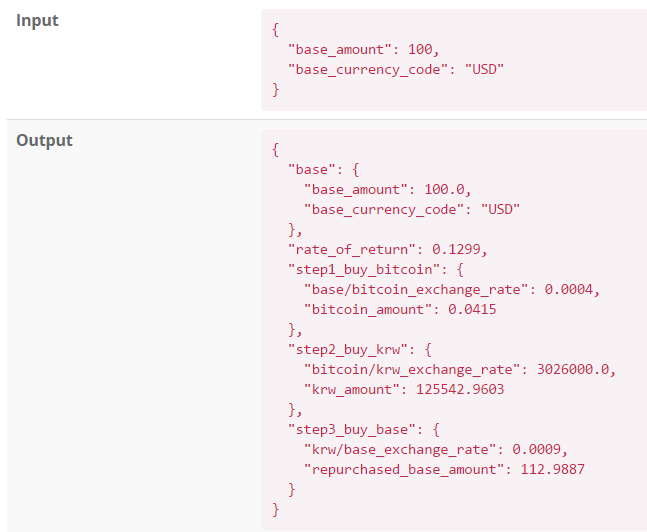Image resolution: width=647 pixels, height=532 pixels.
Task: Click the base/bitcoin_exchange_rate value 0.0004
Action: pyautogui.click(x=569, y=289)
